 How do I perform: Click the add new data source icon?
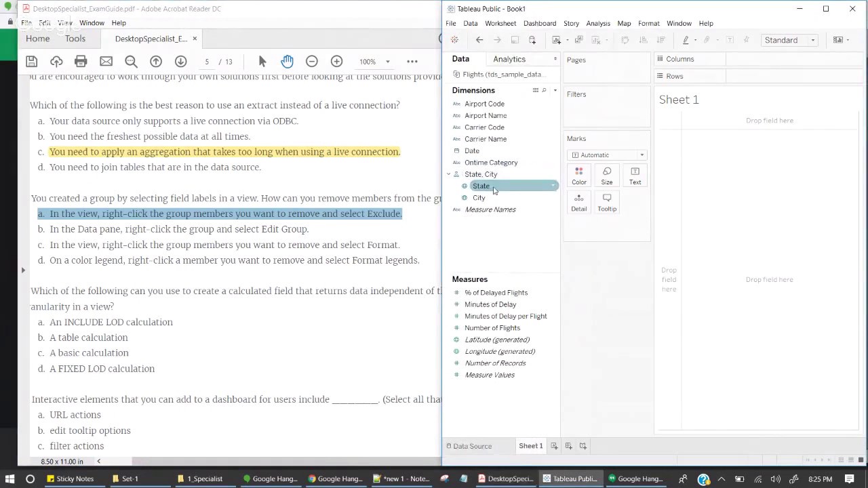pyautogui.click(x=532, y=40)
